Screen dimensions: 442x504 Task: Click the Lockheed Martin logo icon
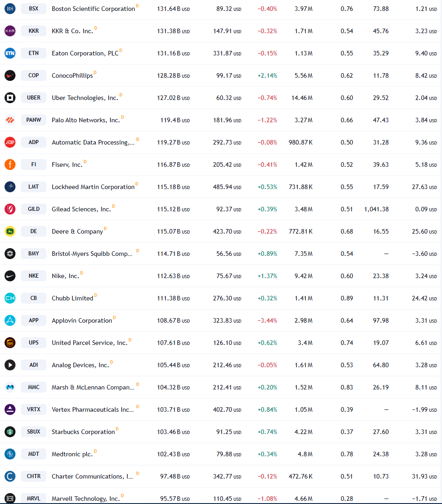[10, 187]
